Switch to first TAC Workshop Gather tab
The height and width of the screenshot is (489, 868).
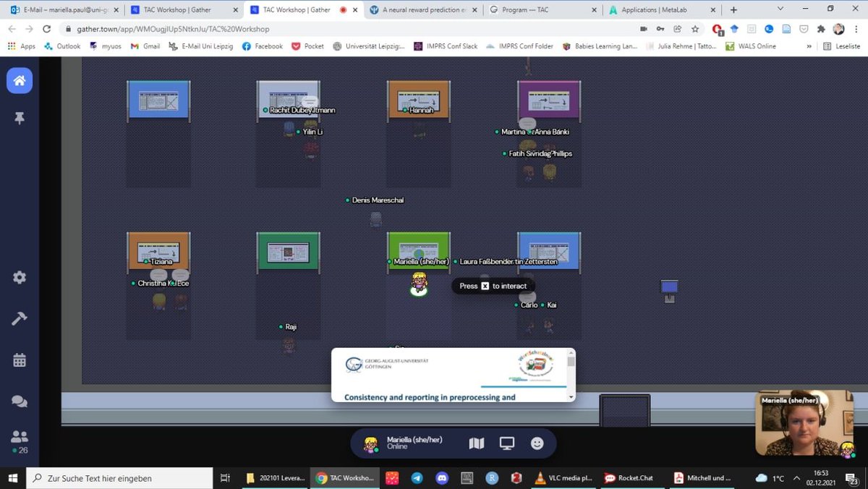tap(183, 10)
